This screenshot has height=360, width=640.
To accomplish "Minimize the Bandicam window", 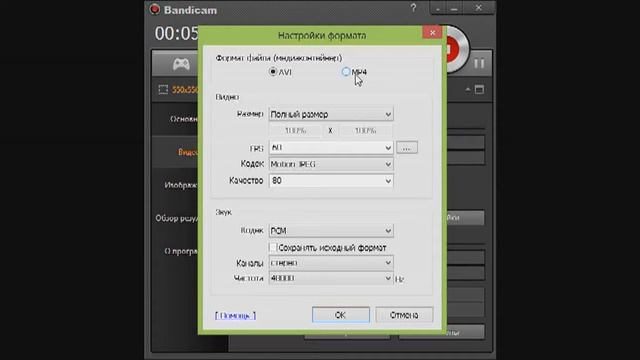I will click(454, 9).
